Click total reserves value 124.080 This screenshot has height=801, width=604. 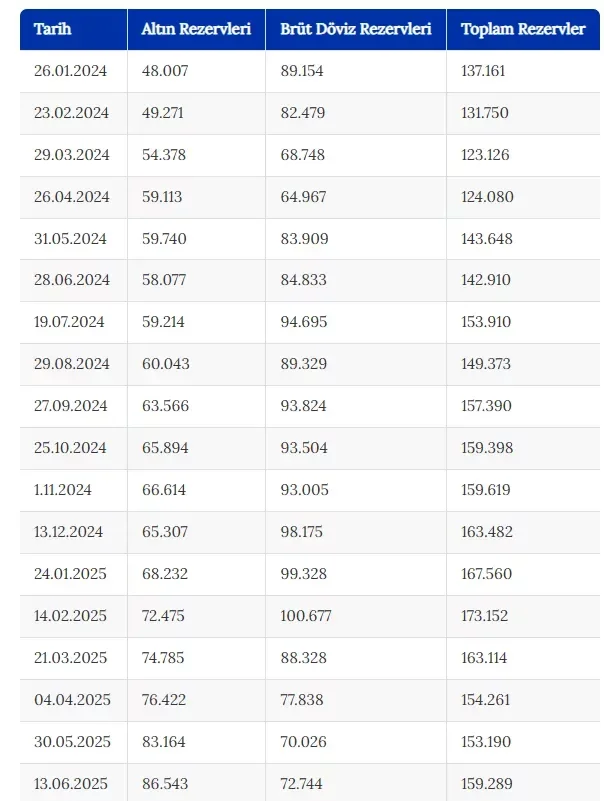click(487, 197)
